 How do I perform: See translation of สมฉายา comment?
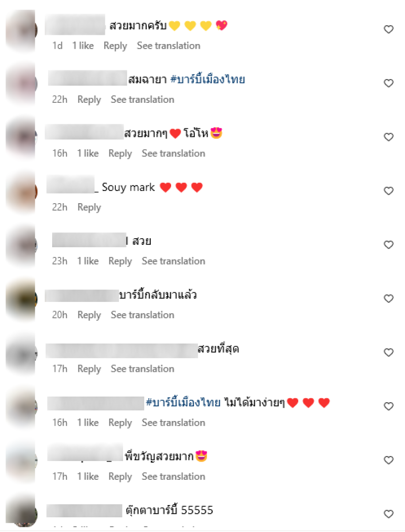(142, 99)
